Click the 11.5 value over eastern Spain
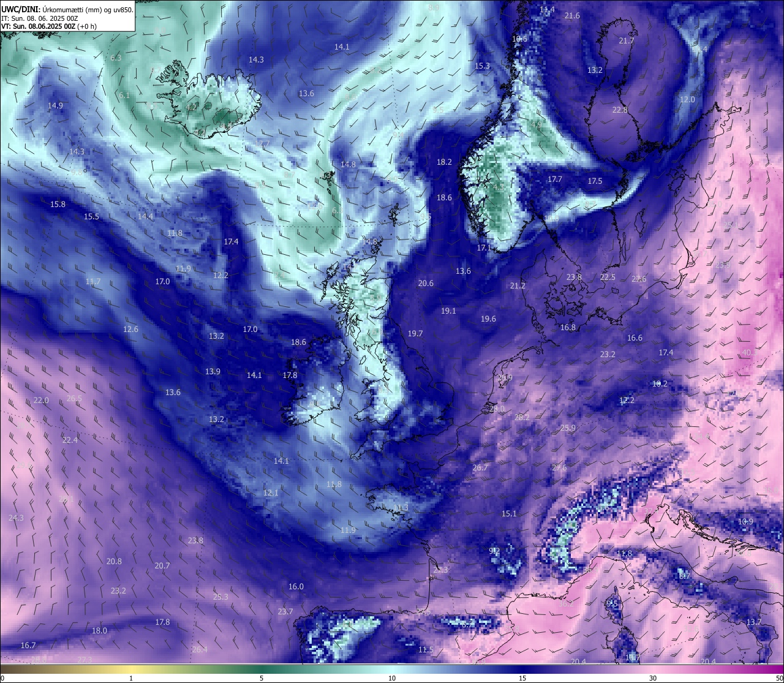 tap(426, 649)
